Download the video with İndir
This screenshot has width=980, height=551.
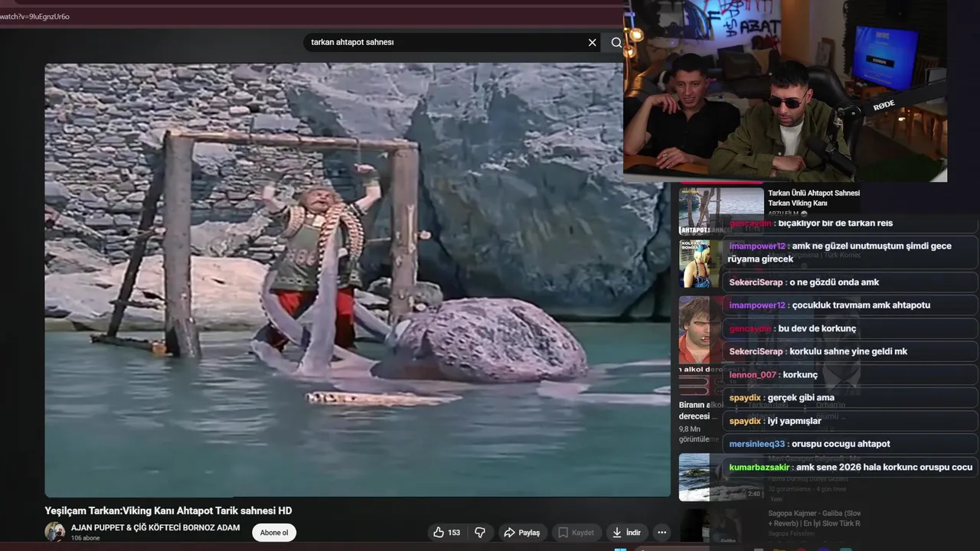[x=626, y=533]
